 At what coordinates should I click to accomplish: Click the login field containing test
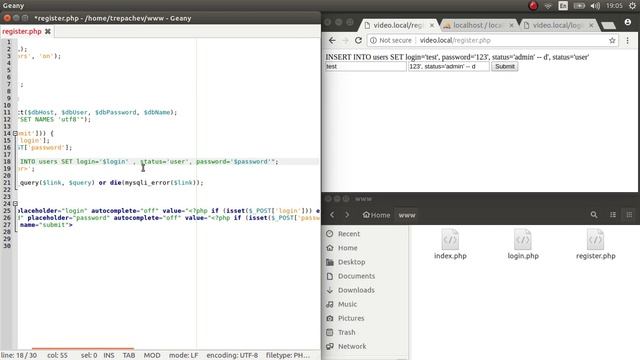366,67
